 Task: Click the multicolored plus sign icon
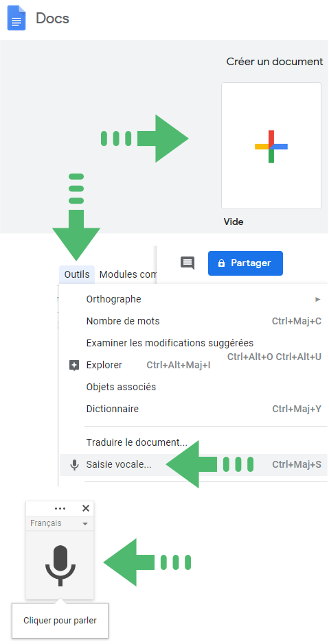(271, 146)
